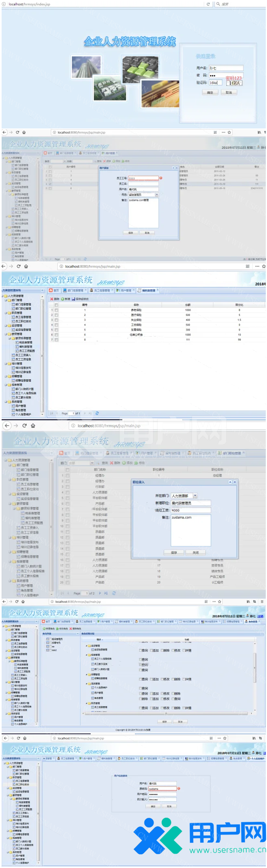
Task: Close the 职位录入 dialog with its X icon
Action: coord(234,482)
